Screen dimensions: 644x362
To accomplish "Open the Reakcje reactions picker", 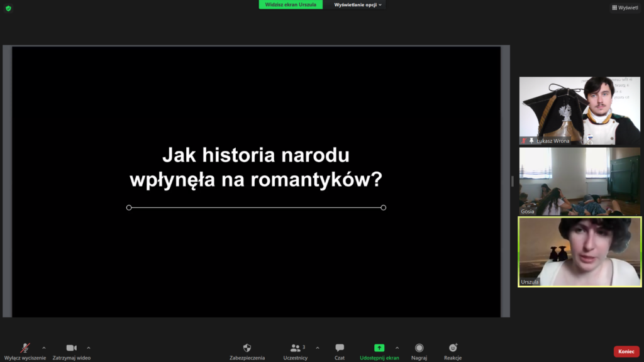I will coord(453,348).
